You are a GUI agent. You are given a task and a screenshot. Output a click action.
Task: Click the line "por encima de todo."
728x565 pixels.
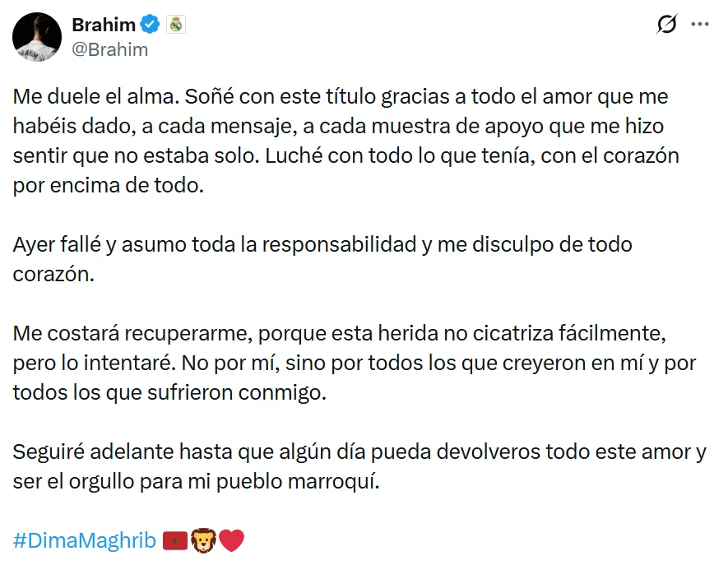pyautogui.click(x=108, y=185)
